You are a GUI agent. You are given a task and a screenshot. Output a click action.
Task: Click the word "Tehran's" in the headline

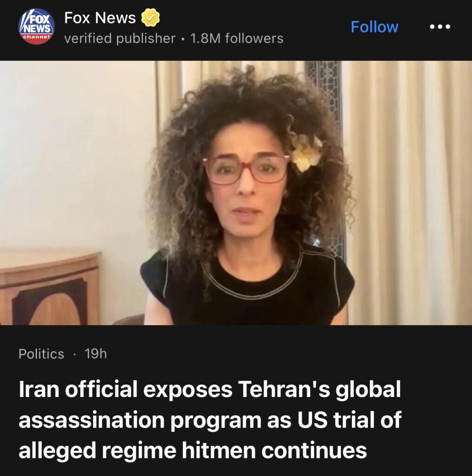coord(284,390)
